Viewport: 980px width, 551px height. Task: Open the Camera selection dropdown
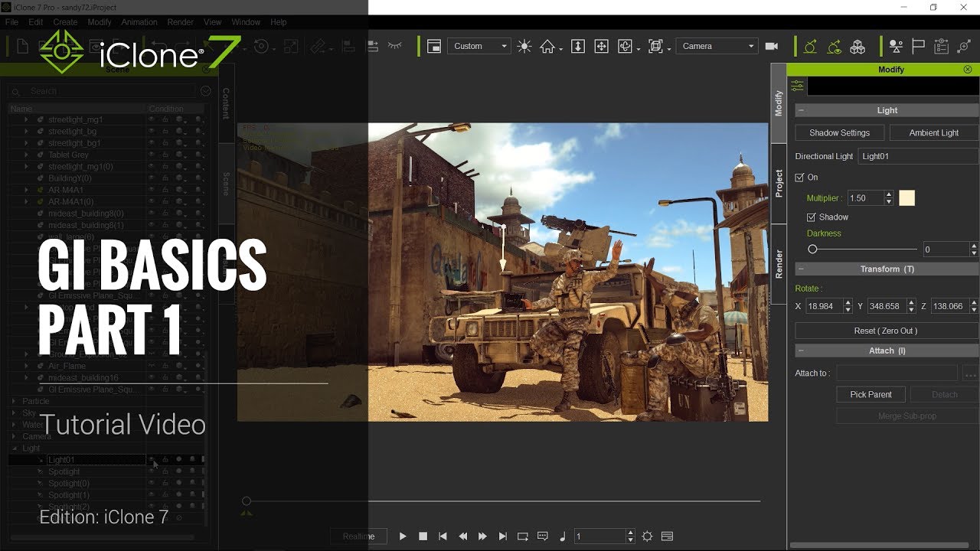click(717, 46)
